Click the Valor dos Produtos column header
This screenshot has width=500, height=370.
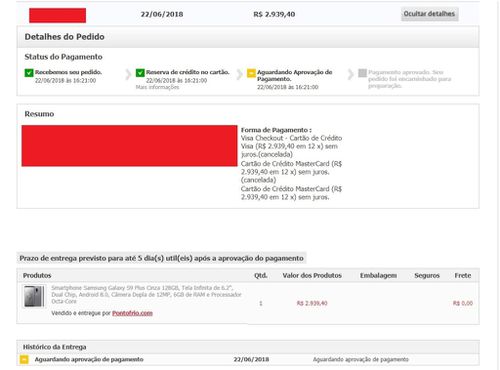[x=312, y=276]
